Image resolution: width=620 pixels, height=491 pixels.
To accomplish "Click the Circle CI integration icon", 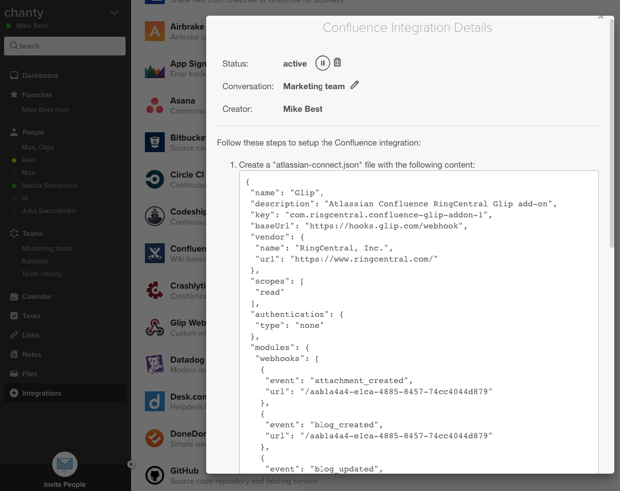I will 155,179.
